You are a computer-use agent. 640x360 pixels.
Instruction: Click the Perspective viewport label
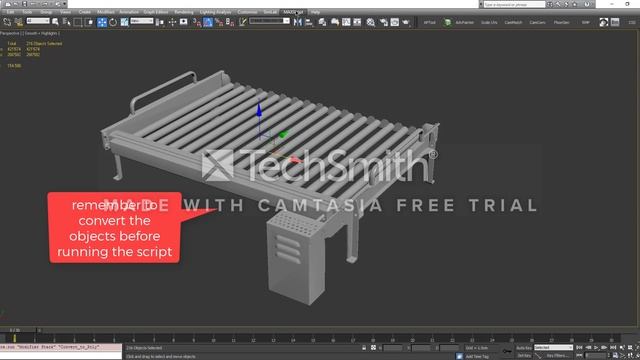tap(10, 33)
